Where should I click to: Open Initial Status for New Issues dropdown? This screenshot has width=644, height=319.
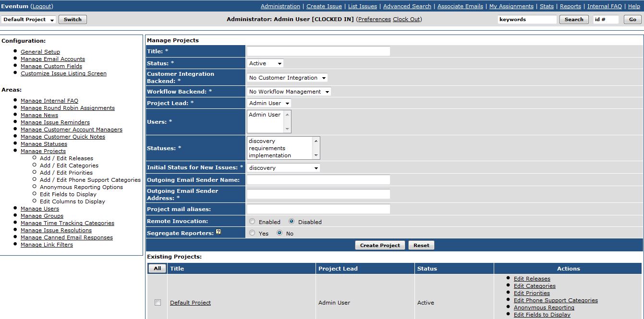[283, 168]
